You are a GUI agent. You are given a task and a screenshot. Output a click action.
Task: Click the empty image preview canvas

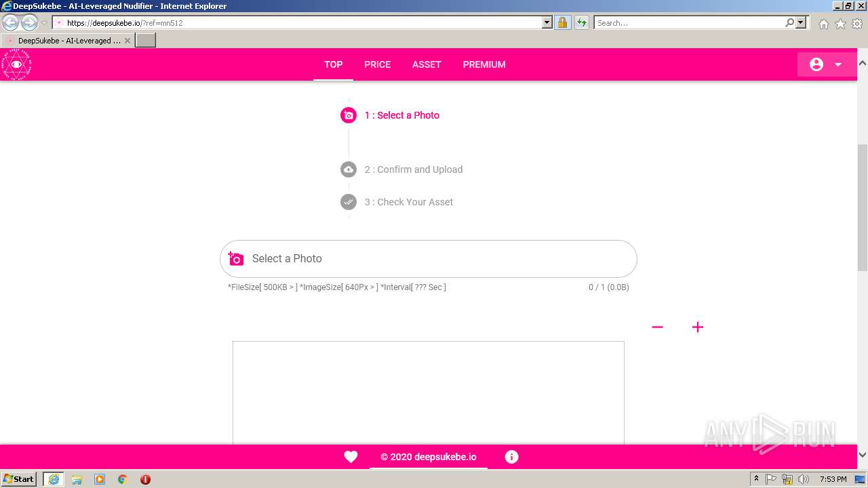(x=429, y=393)
